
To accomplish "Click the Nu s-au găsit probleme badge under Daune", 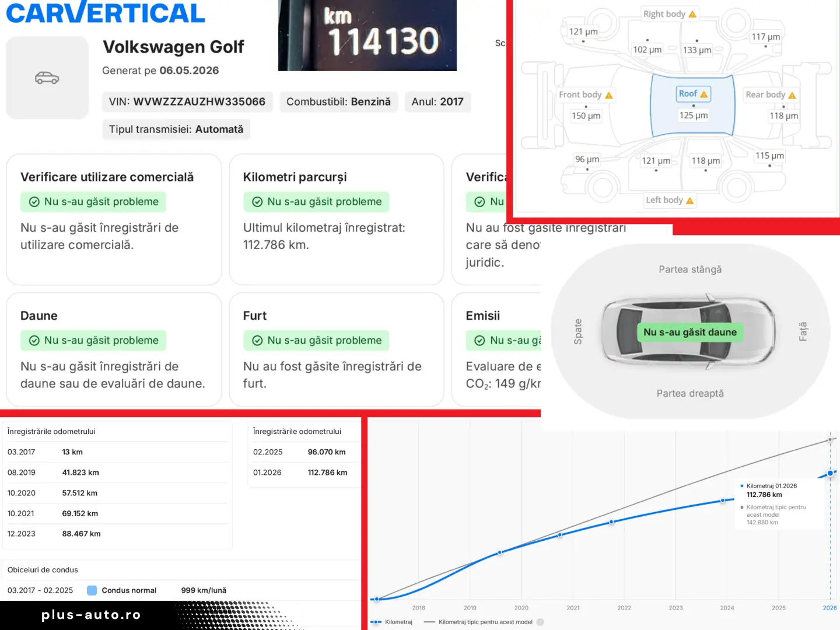I will [93, 341].
